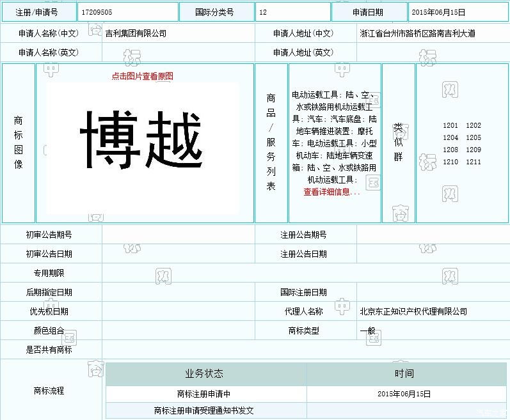Click the 专用期限 label
The height and width of the screenshot is (420, 510).
[x=49, y=273]
